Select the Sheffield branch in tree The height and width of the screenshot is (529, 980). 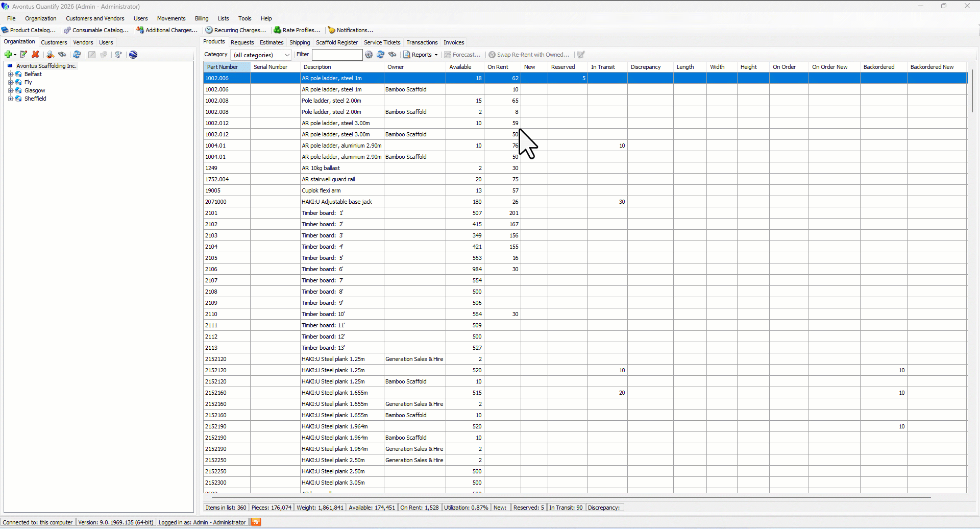click(35, 99)
